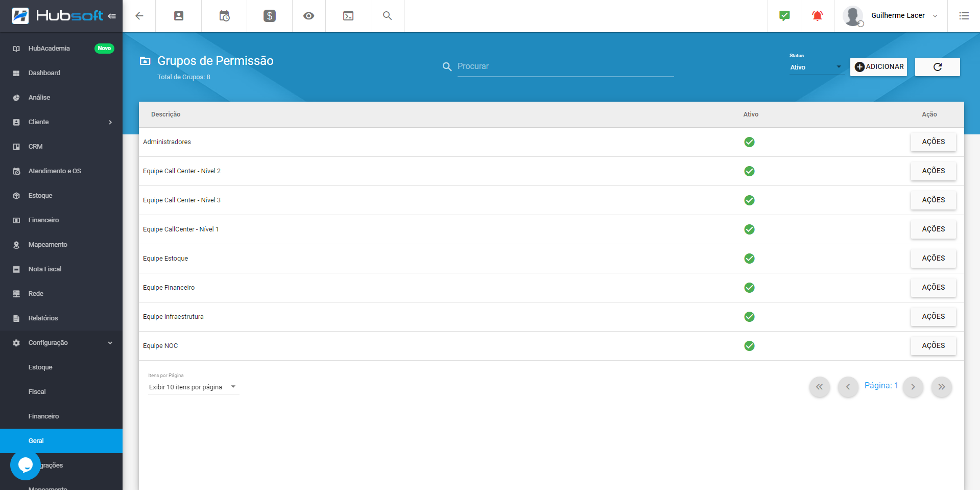Open the right-side list panel icon
This screenshot has width=980, height=490.
pos(964,16)
